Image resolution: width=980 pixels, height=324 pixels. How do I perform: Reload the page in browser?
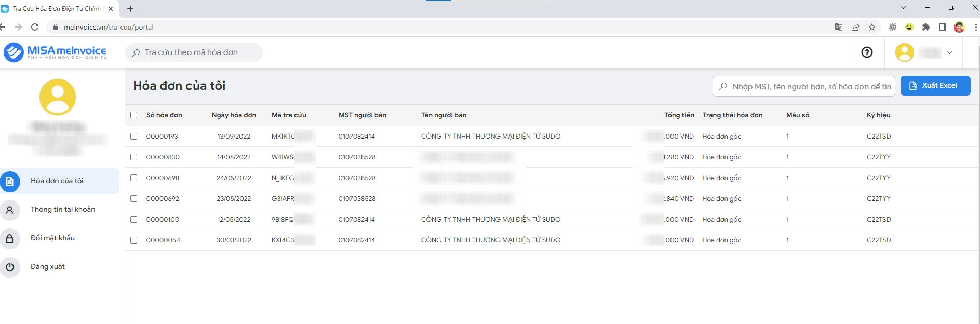(35, 27)
